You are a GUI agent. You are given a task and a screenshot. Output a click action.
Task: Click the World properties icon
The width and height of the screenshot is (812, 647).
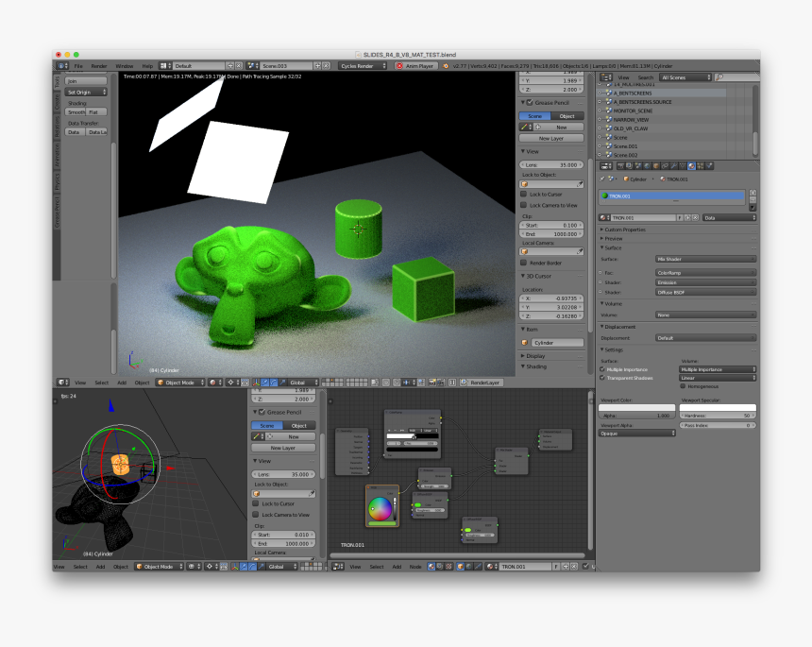[648, 166]
